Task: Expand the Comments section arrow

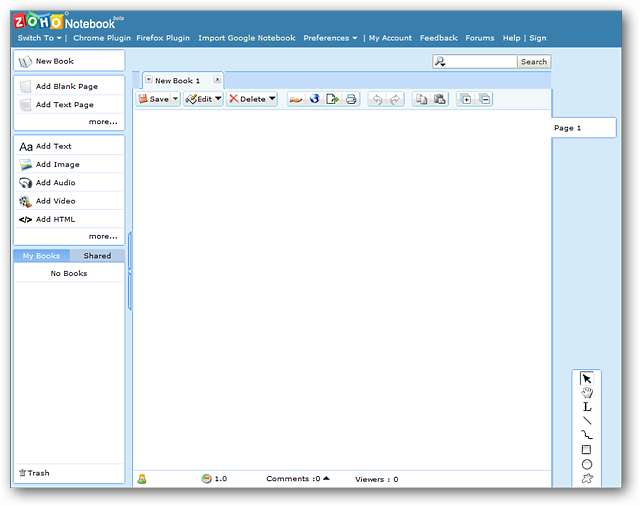Action: coord(326,479)
